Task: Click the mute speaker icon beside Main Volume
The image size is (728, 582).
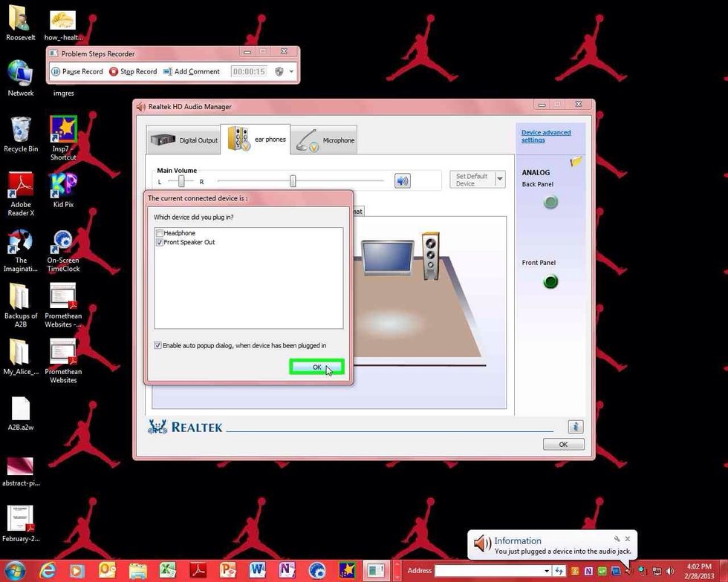Action: [402, 180]
